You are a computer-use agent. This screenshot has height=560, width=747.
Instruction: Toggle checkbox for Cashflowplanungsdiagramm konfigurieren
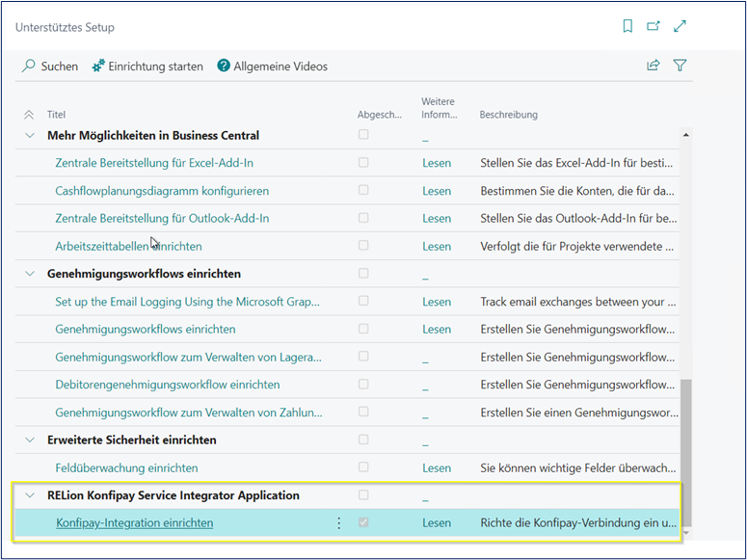[363, 191]
